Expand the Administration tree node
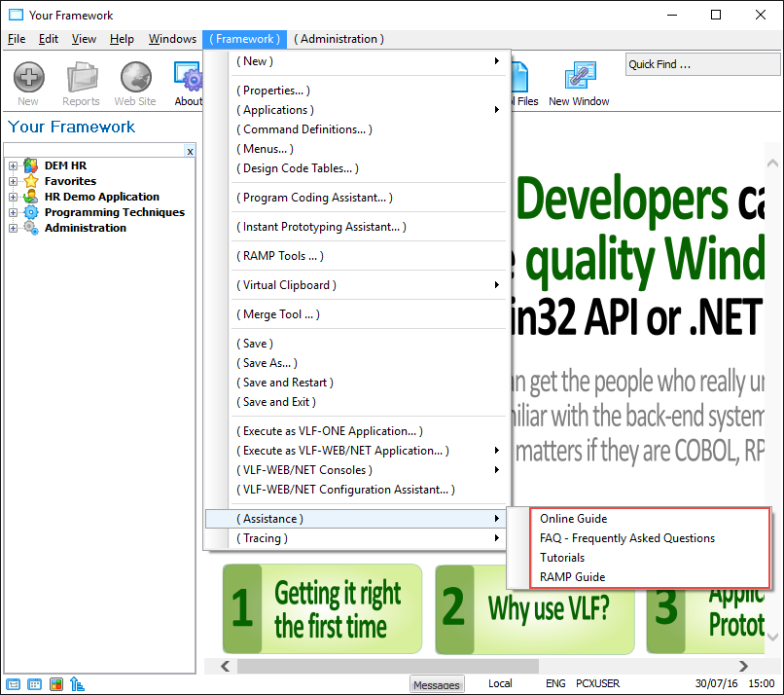This screenshot has height=695, width=784. [x=13, y=228]
